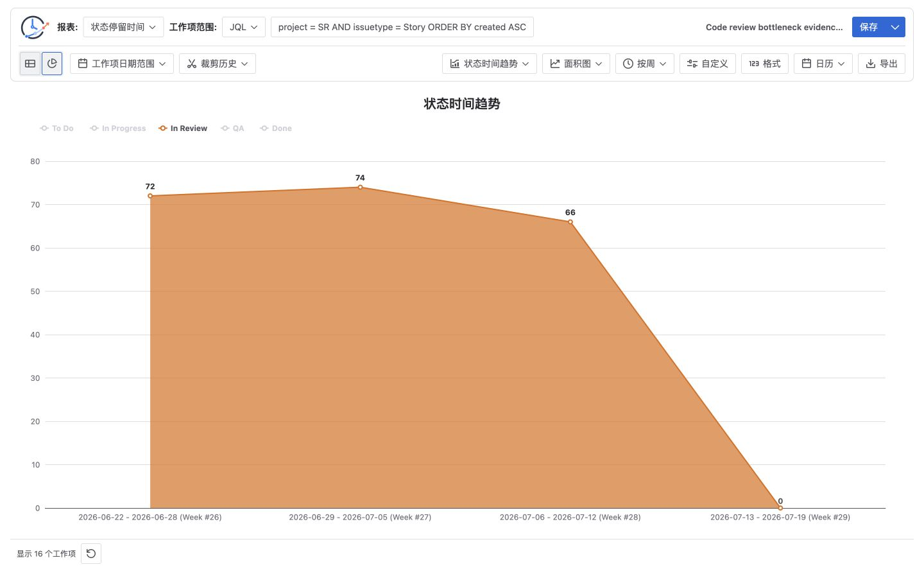Click the data point labeled 74
The height and width of the screenshot is (578, 924).
[x=360, y=188]
